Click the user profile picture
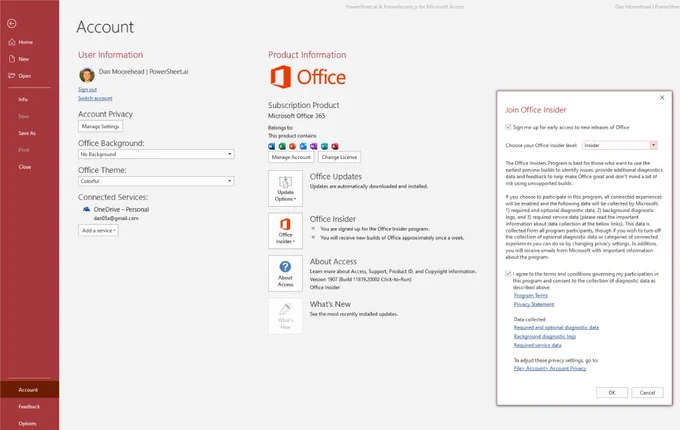The height and width of the screenshot is (430, 680). tap(87, 75)
